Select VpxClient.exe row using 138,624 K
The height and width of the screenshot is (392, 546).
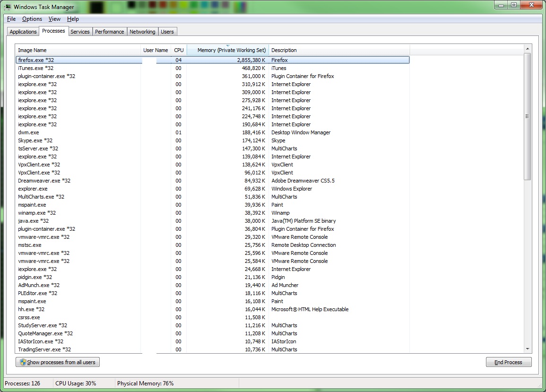212,165
